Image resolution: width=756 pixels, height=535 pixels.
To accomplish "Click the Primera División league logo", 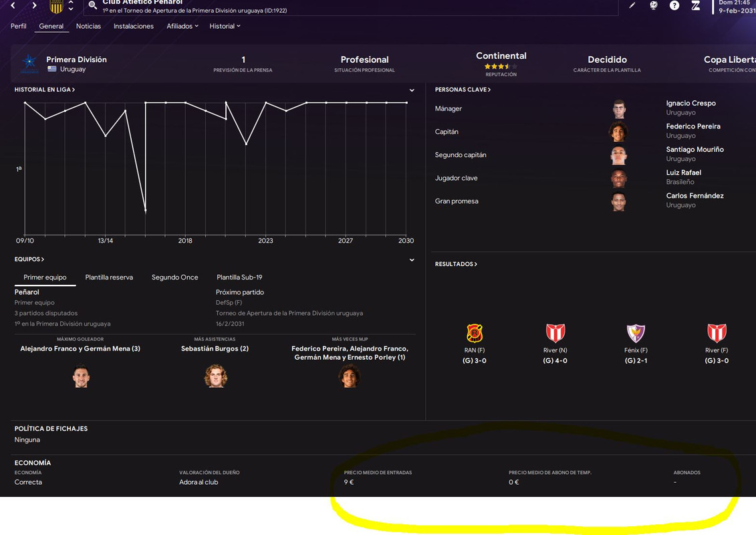I will click(x=29, y=63).
